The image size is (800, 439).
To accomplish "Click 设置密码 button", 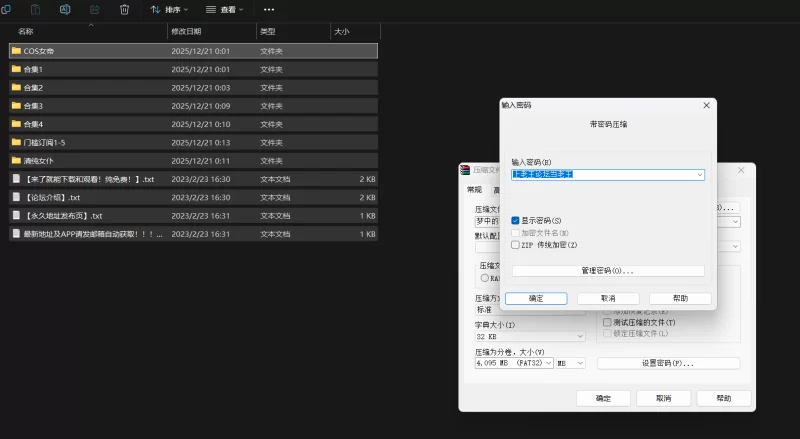I will [667, 363].
